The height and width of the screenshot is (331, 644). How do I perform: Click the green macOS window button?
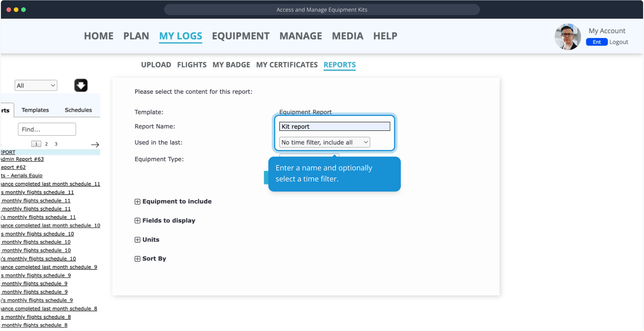click(24, 10)
